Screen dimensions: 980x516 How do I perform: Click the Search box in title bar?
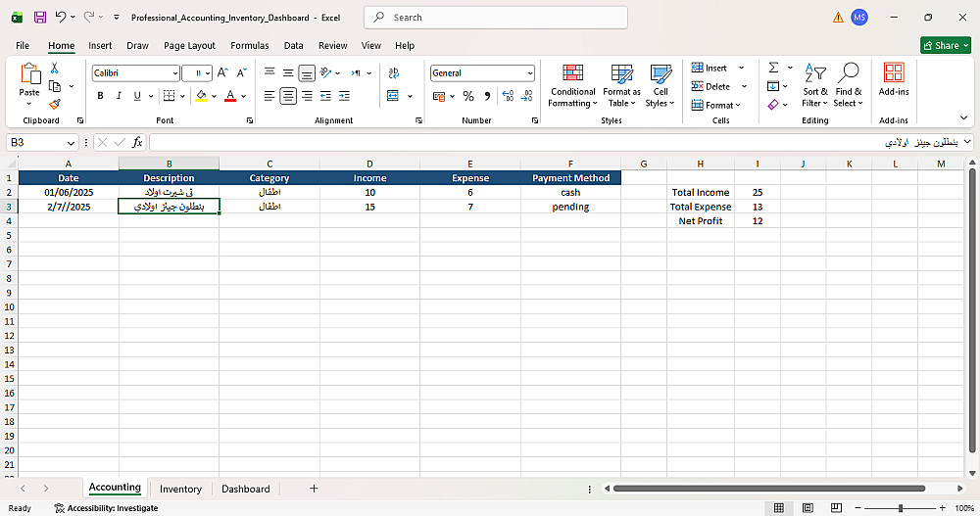coord(496,18)
